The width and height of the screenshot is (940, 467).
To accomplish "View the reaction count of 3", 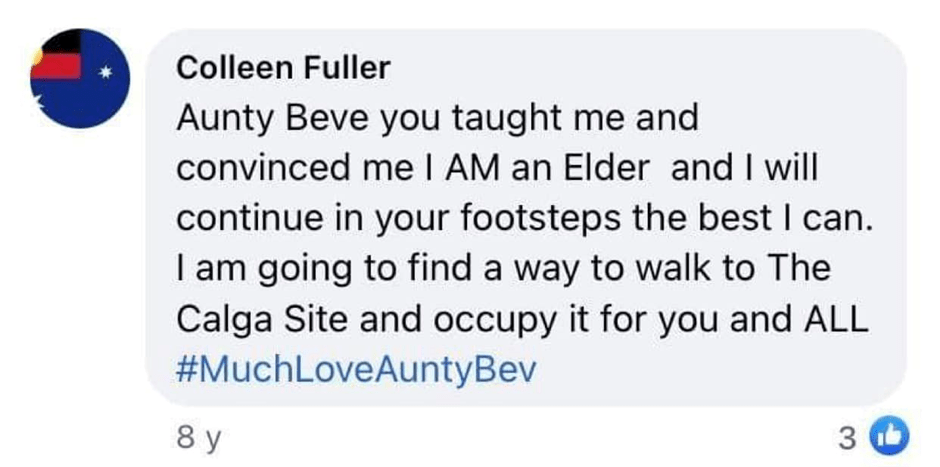I will [848, 436].
